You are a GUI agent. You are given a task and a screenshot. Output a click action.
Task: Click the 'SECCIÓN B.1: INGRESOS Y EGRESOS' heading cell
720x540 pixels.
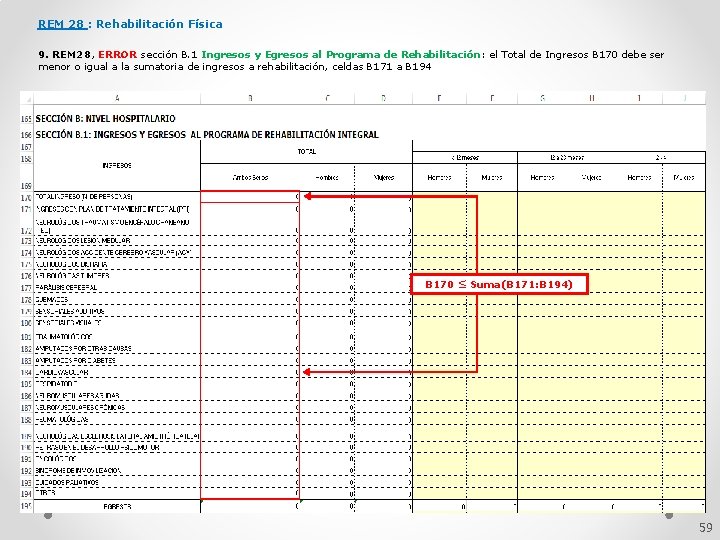[x=207, y=135]
